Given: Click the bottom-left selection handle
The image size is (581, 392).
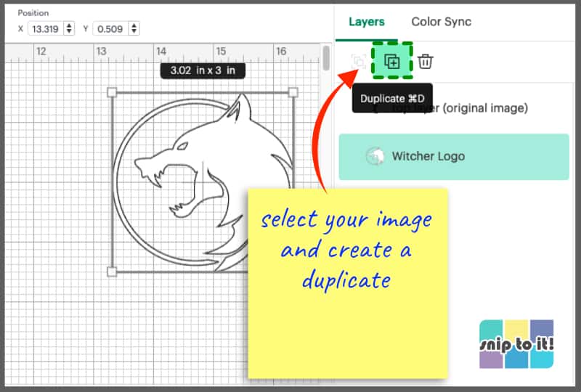Looking at the screenshot, I should point(112,271).
